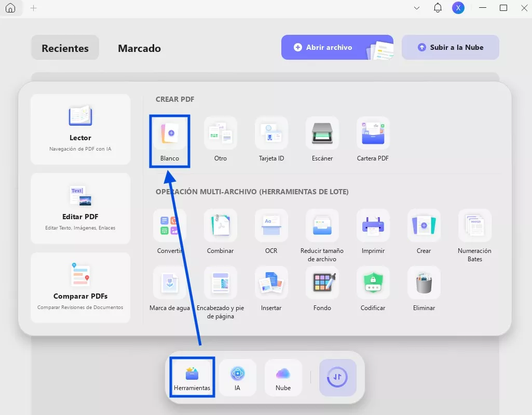Viewport: 532px width, 415px height.
Task: Expand the title bar dropdown chevron
Action: (x=417, y=8)
